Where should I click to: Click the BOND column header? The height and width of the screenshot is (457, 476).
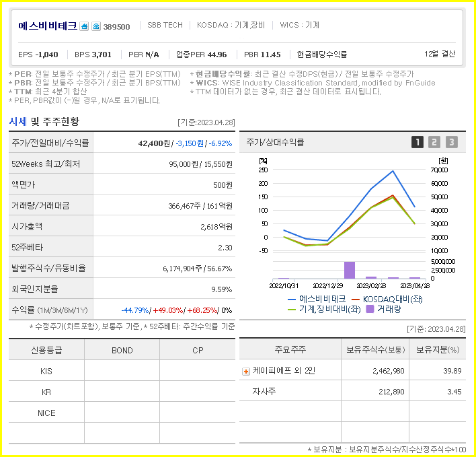122,351
